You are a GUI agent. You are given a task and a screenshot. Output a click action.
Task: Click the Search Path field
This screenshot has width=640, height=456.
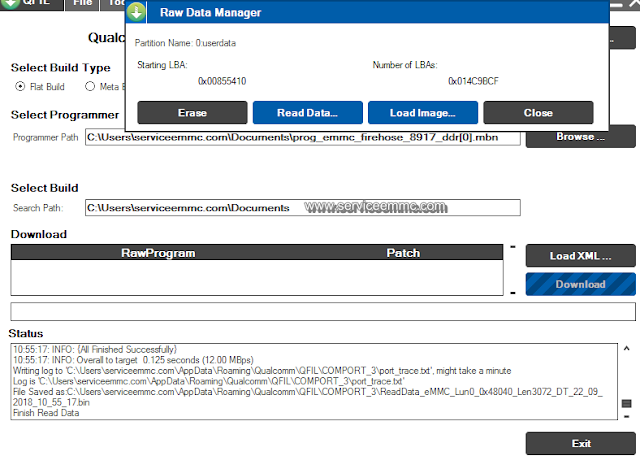(x=302, y=208)
